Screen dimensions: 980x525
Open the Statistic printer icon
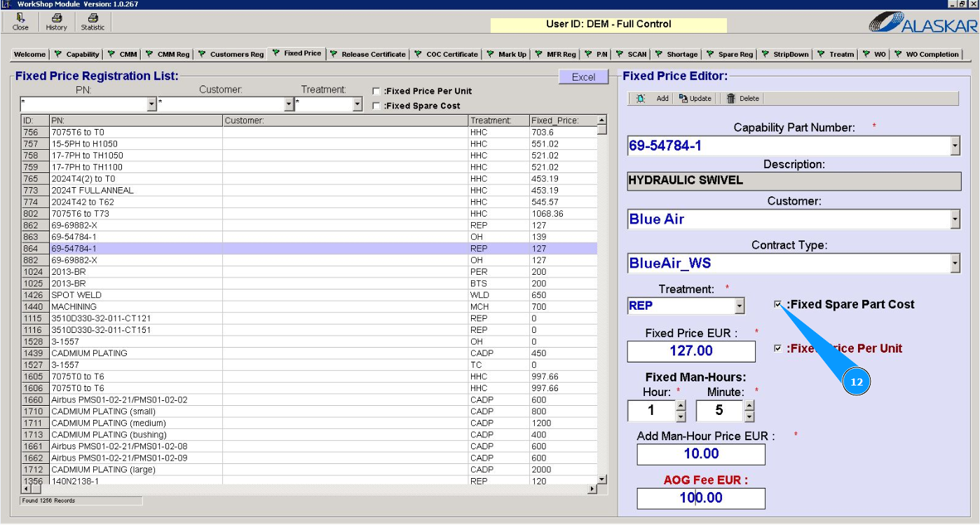93,18
